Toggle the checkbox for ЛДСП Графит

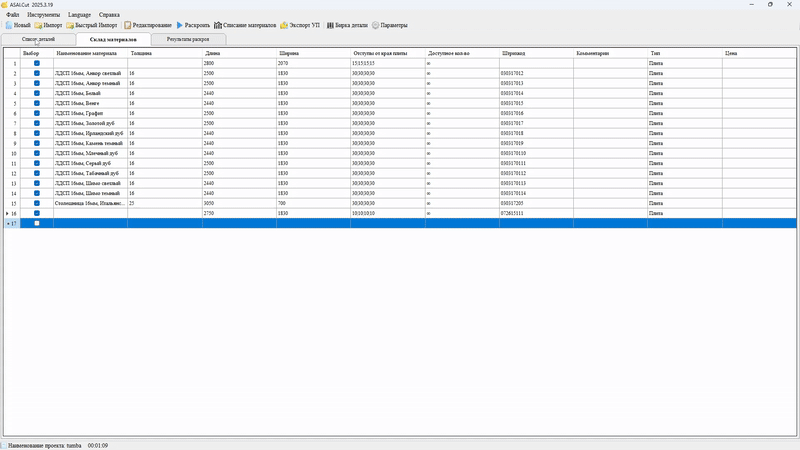point(37,113)
